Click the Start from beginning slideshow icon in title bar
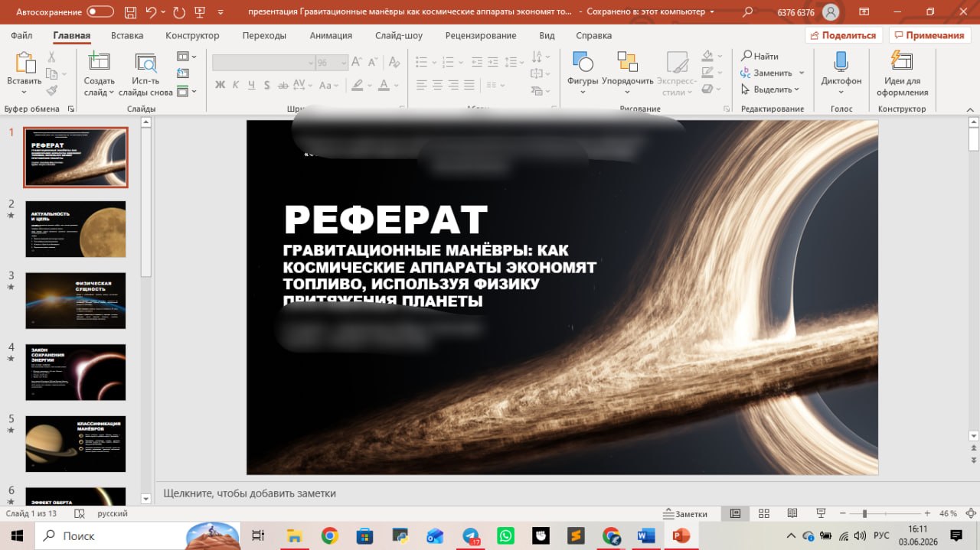The image size is (980, 550). point(201,12)
